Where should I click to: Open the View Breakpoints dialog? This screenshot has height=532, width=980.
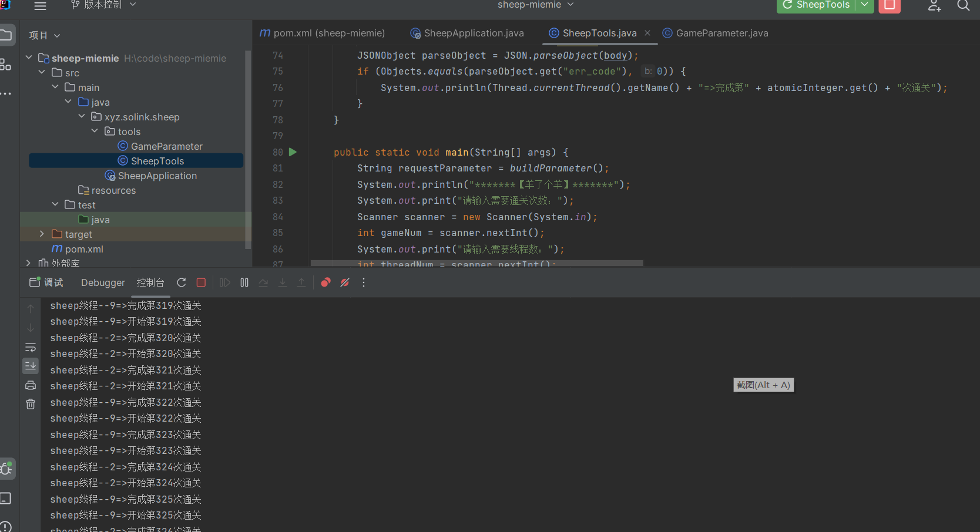(325, 282)
